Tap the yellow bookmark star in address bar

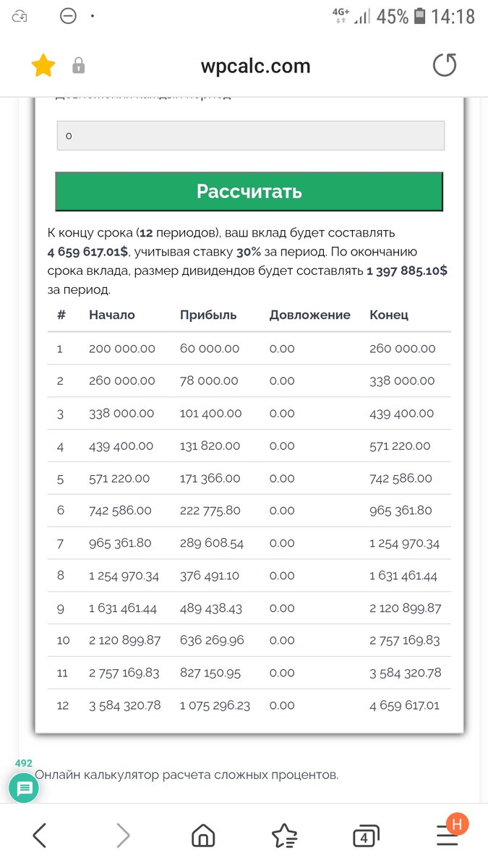(43, 64)
